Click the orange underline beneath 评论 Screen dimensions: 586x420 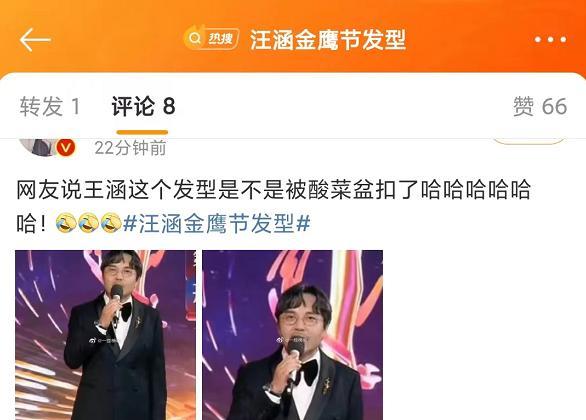tap(142, 132)
